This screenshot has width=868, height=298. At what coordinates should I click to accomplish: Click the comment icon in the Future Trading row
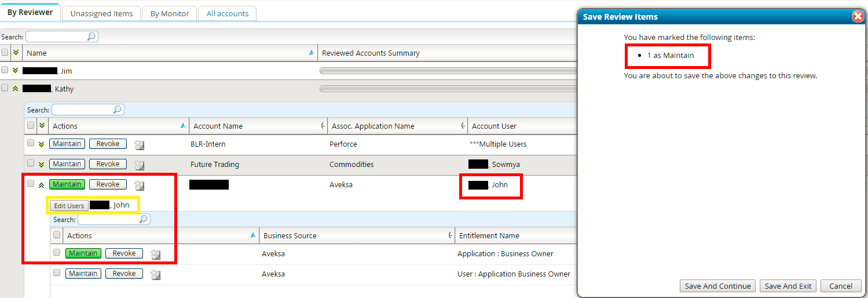tap(139, 165)
